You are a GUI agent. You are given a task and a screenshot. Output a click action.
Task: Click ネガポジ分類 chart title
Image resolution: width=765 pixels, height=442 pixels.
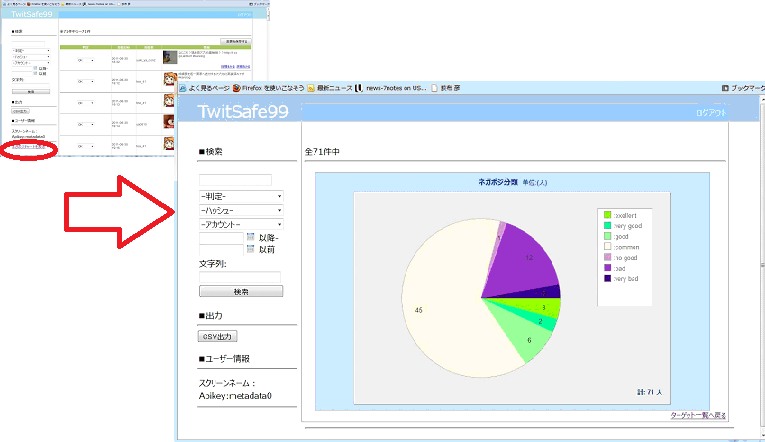click(x=498, y=182)
